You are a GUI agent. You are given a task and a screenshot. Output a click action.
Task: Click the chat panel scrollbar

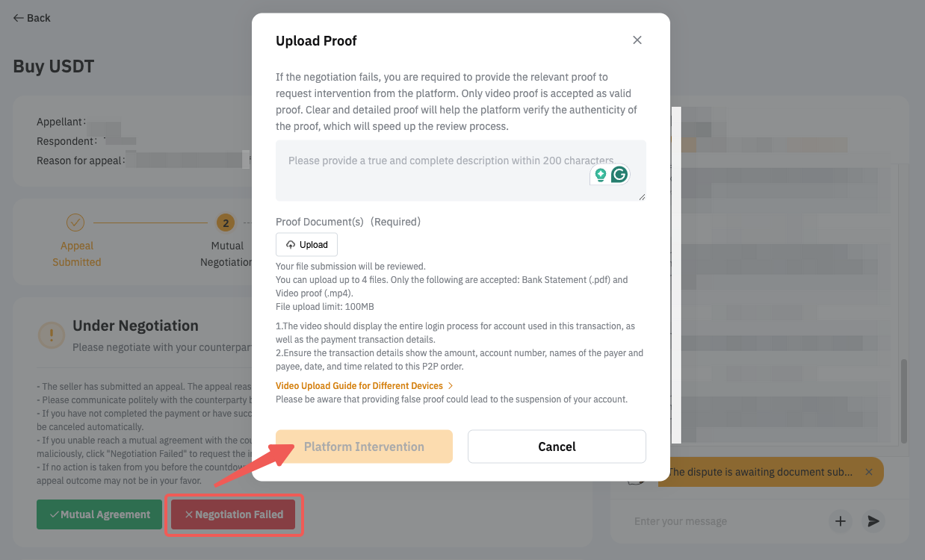[903, 399]
